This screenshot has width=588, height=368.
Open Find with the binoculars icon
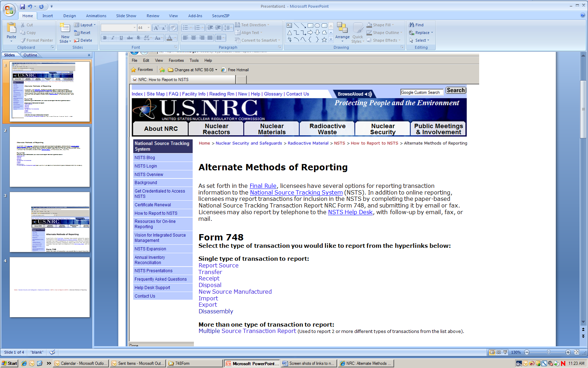pos(416,25)
